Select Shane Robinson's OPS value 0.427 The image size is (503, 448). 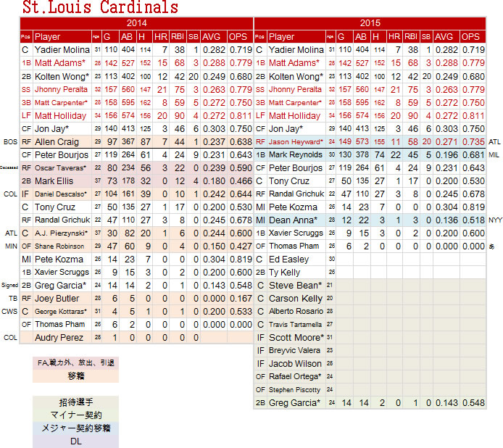[x=241, y=246]
